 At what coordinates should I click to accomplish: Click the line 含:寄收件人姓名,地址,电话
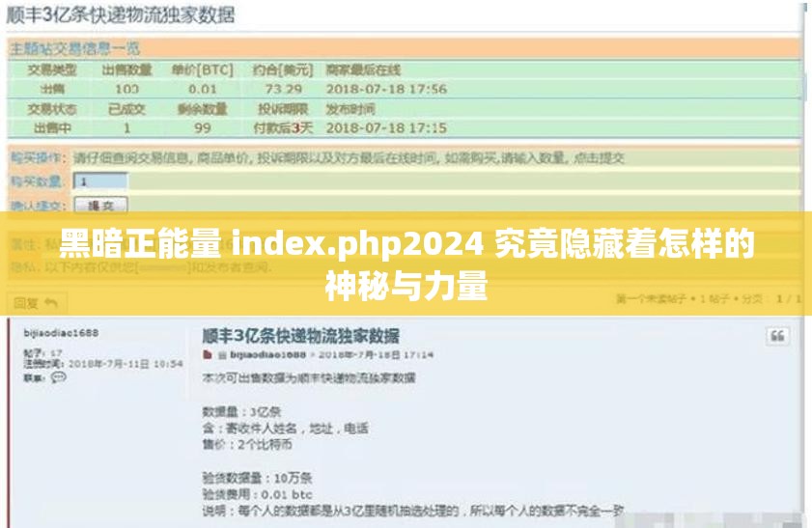pyautogui.click(x=286, y=428)
